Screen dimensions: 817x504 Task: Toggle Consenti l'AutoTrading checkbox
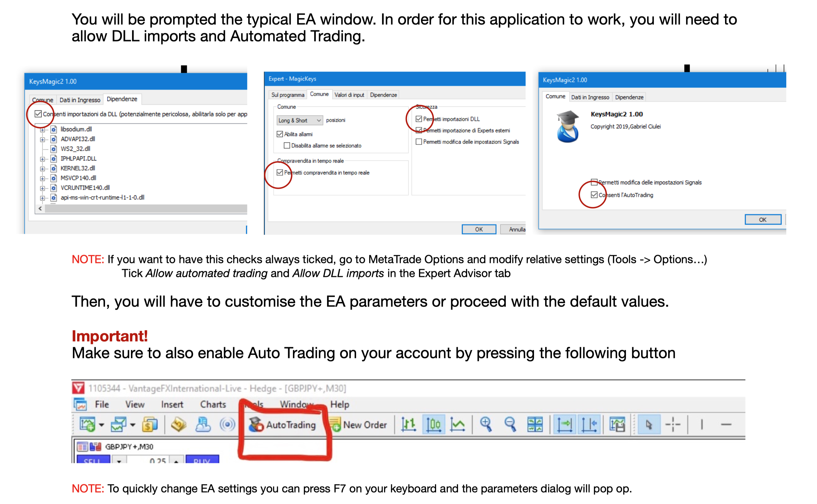(x=594, y=195)
